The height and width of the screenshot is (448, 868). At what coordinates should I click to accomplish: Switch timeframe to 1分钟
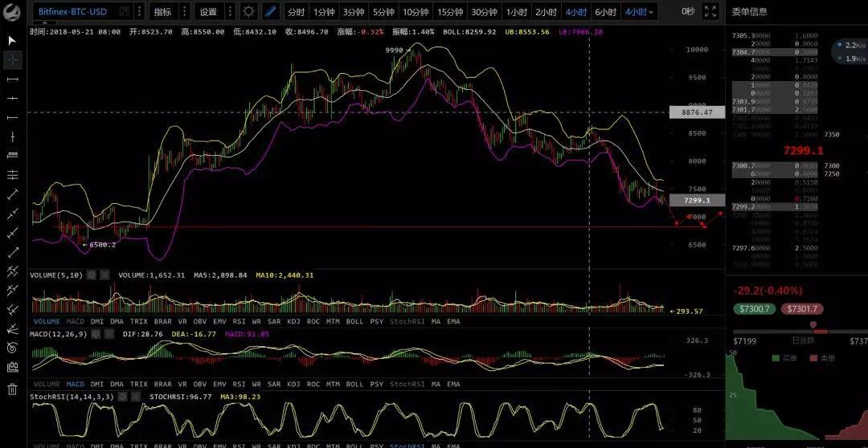point(323,11)
